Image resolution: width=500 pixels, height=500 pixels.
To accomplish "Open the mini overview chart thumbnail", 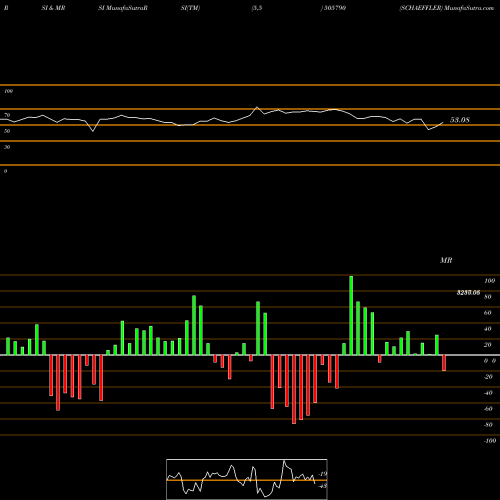I will click(x=247, y=479).
